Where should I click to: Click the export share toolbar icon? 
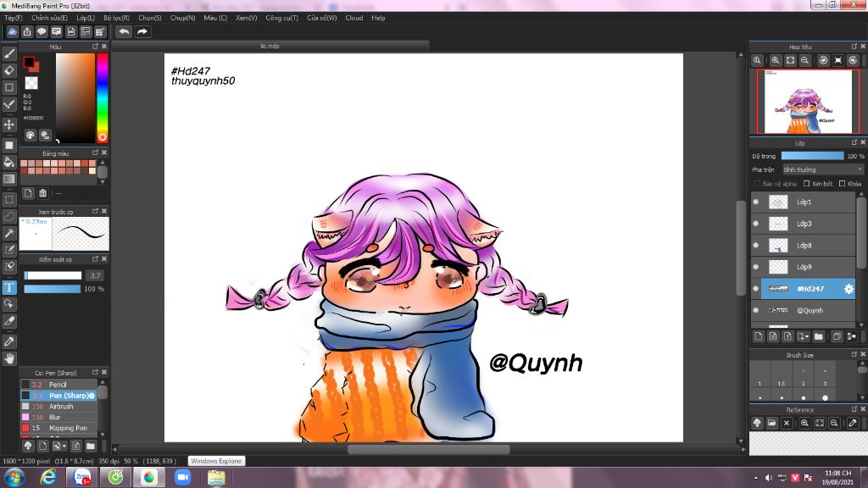[x=27, y=31]
